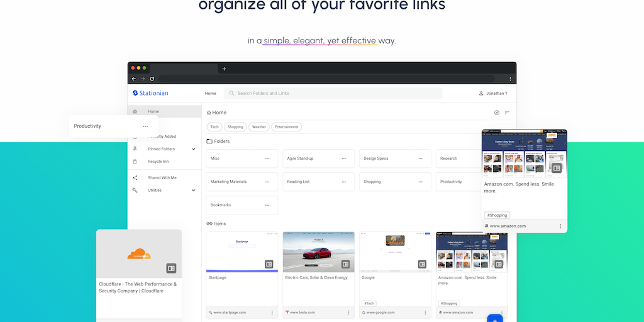Image resolution: width=644 pixels, height=322 pixels.
Task: Click the Home breadcrumb heading
Action: (216, 113)
